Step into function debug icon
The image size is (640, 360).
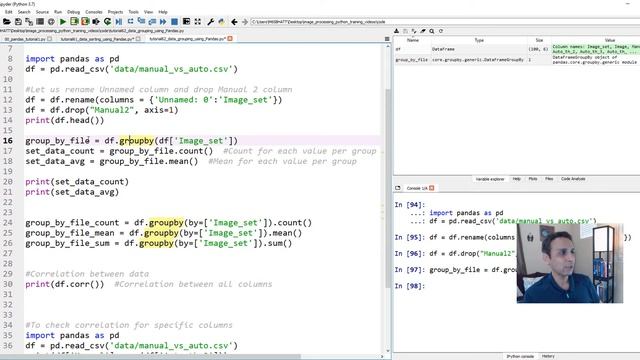coord(141,22)
